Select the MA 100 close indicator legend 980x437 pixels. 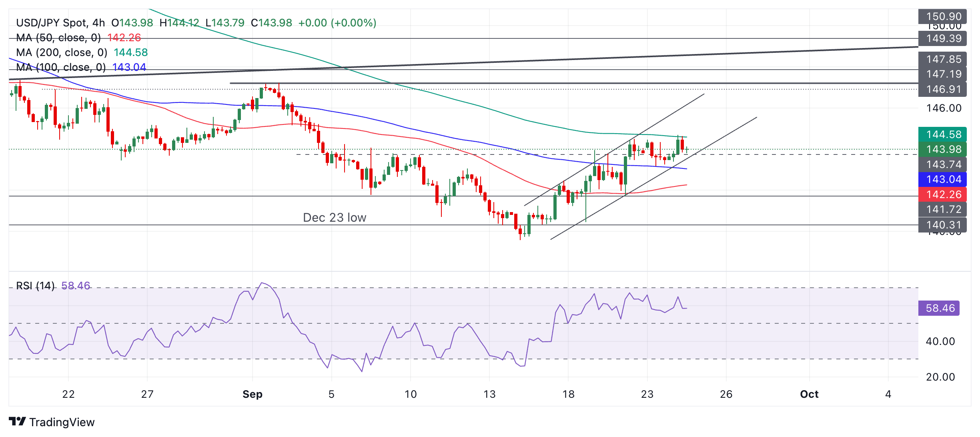(61, 67)
